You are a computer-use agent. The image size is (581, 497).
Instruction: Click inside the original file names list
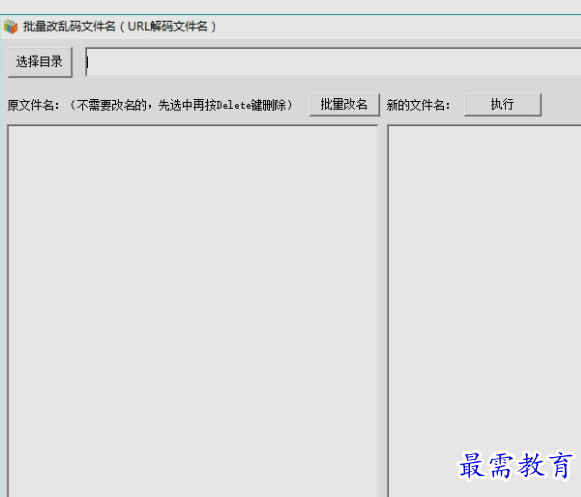[193, 311]
